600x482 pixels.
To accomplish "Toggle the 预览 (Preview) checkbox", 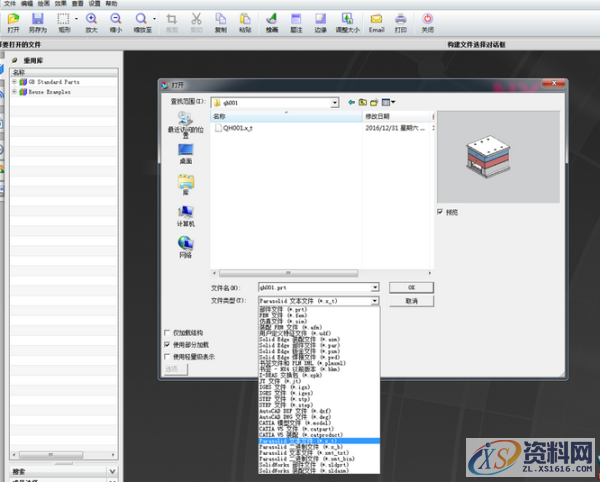I will 440,212.
